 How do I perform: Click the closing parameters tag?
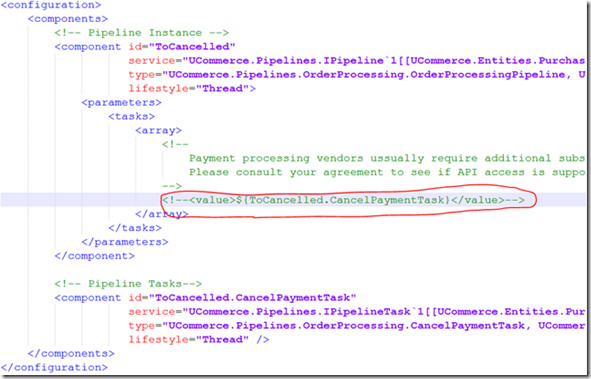pos(125,242)
